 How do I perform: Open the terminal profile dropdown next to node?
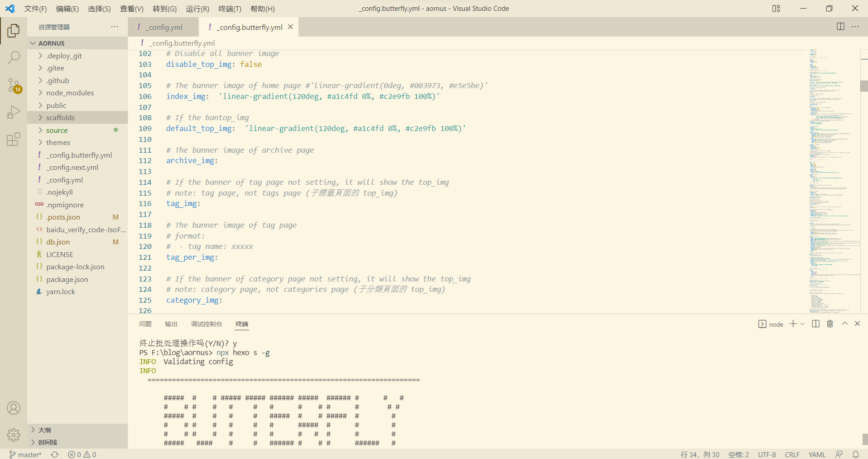802,324
